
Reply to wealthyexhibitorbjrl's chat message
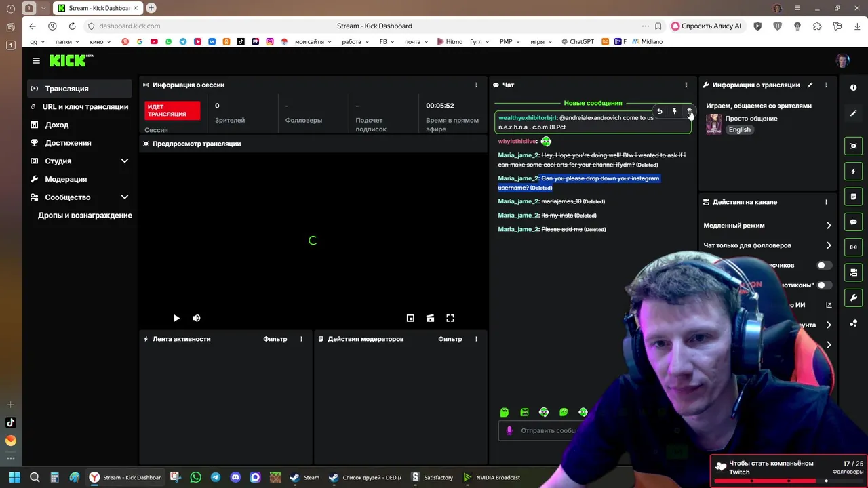pos(659,112)
